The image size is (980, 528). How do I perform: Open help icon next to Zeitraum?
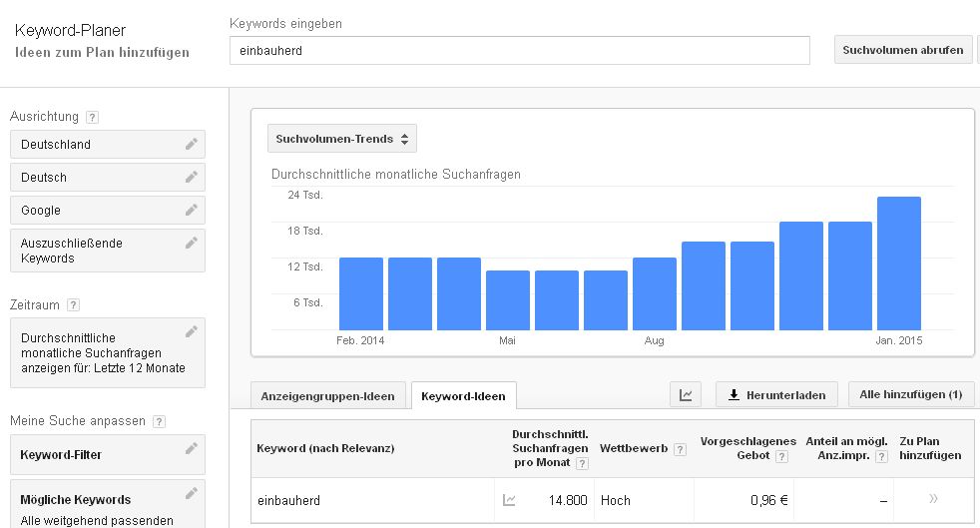tap(73, 305)
